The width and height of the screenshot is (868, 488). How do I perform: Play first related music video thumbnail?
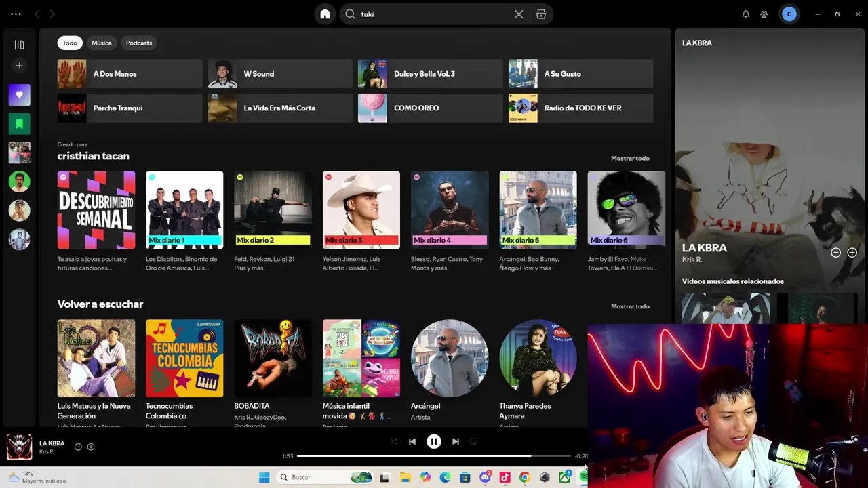tap(726, 308)
